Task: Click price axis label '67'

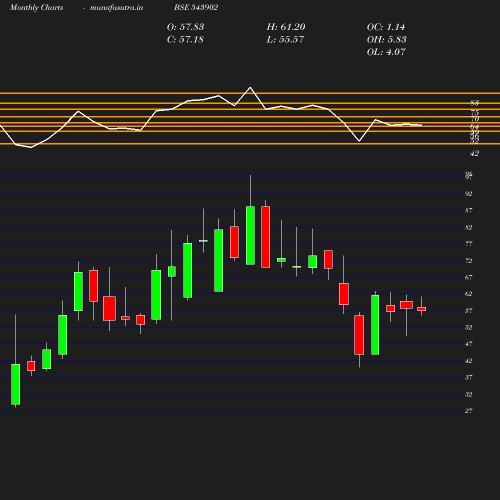Action: point(469,277)
